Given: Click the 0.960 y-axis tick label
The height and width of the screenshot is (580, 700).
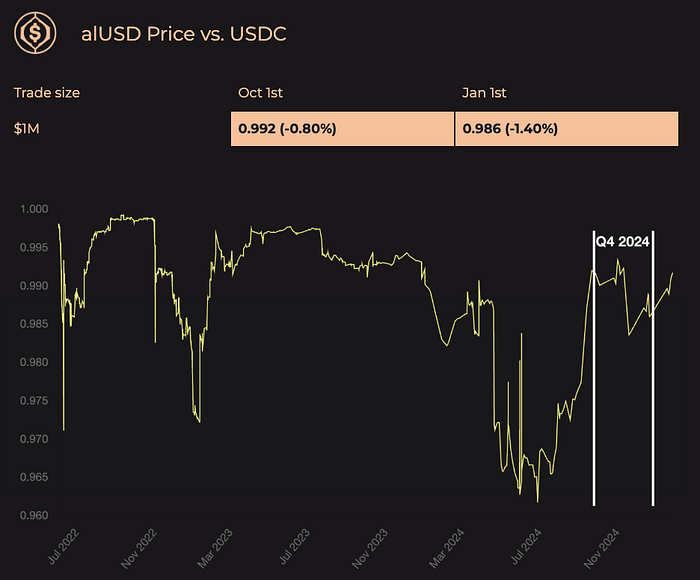Looking at the screenshot, I should (34, 515).
